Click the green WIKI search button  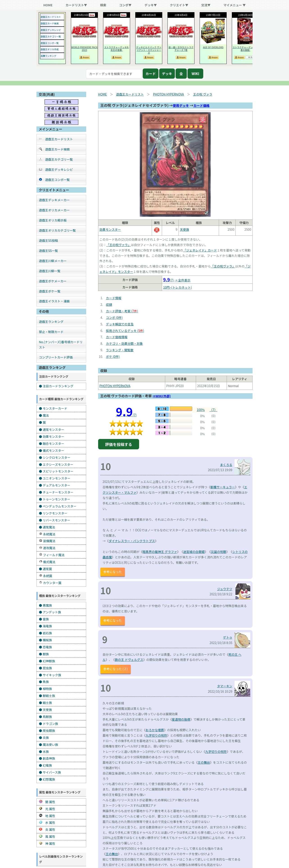(195, 74)
